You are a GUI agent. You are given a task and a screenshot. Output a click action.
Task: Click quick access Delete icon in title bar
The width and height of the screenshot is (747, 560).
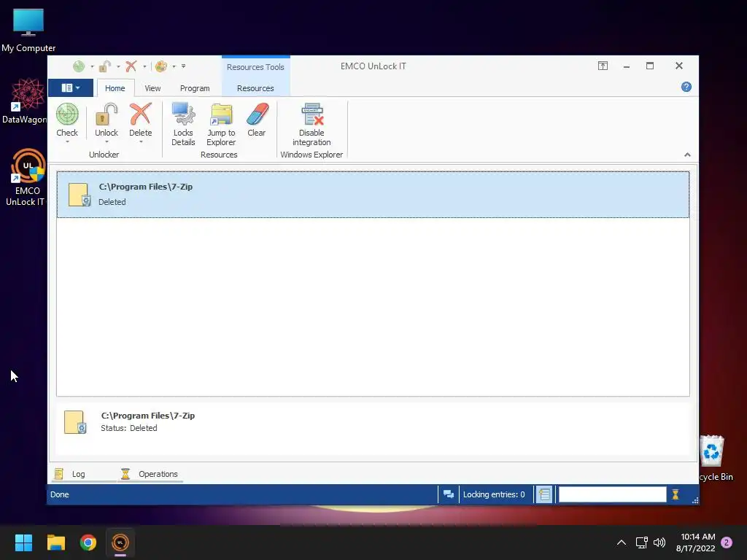(131, 66)
